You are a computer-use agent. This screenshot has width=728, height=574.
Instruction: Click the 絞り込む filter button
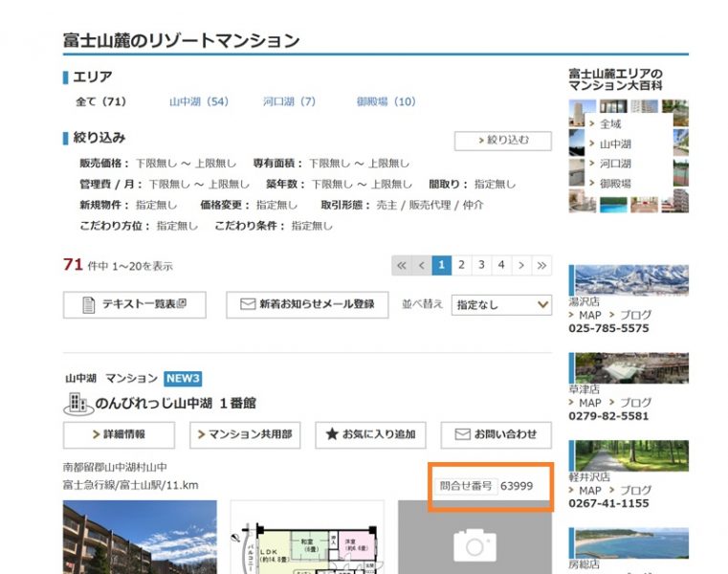pyautogui.click(x=502, y=141)
